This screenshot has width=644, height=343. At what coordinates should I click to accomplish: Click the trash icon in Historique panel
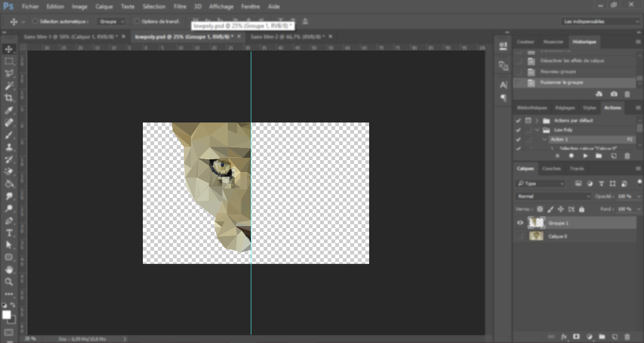click(627, 94)
